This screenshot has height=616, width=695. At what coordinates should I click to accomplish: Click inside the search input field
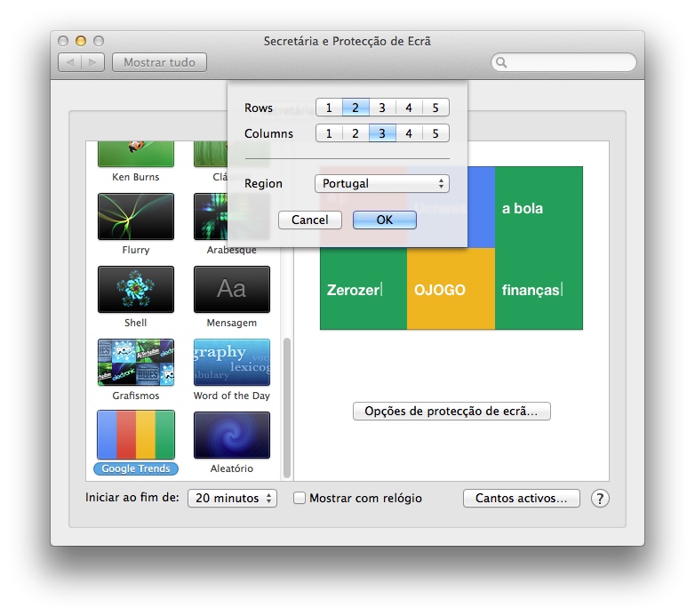click(x=563, y=62)
